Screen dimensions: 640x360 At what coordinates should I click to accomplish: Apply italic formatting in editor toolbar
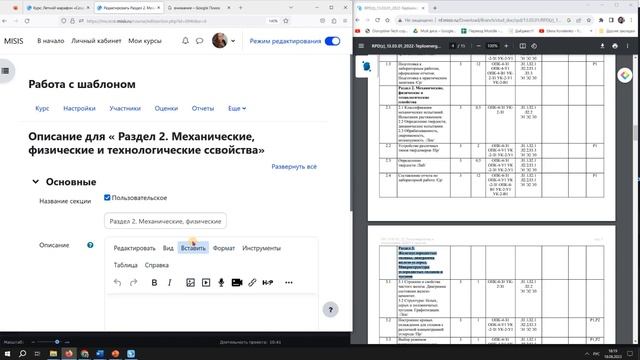[x=170, y=282]
